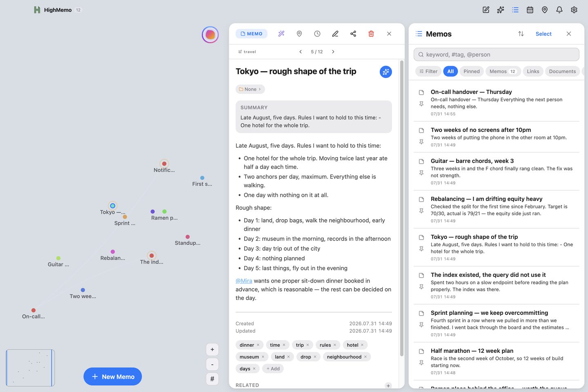Open Rebalancing memo from list

pyautogui.click(x=497, y=209)
